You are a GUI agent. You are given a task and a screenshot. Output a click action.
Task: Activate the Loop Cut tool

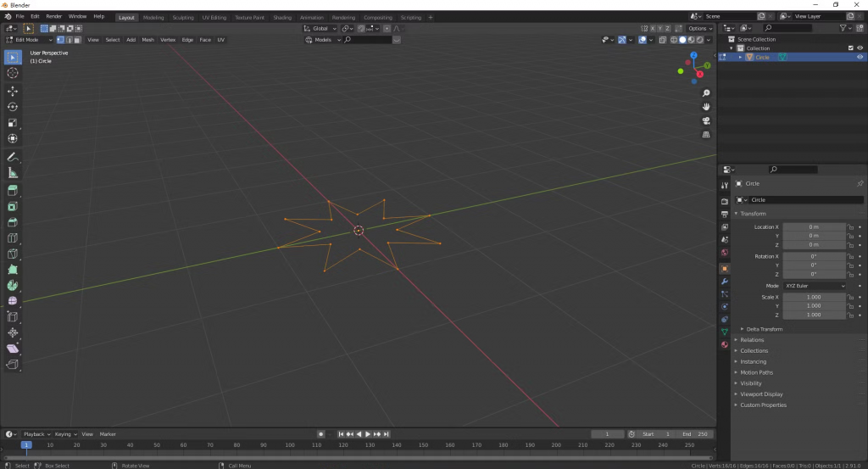(x=13, y=238)
